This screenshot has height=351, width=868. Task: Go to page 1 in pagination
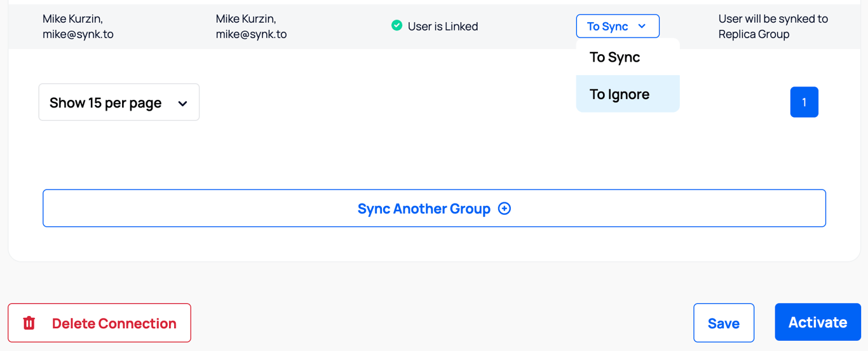(x=804, y=102)
